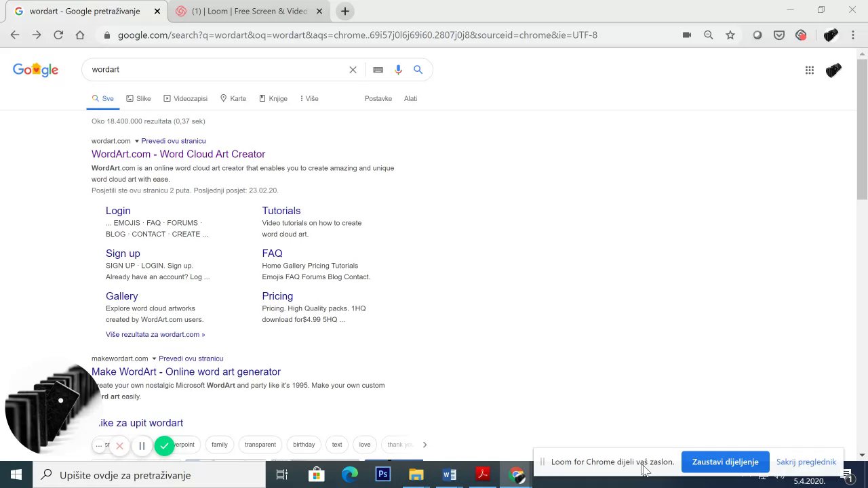868x488 pixels.
Task: Start voice search with the microphone
Action: (x=398, y=70)
